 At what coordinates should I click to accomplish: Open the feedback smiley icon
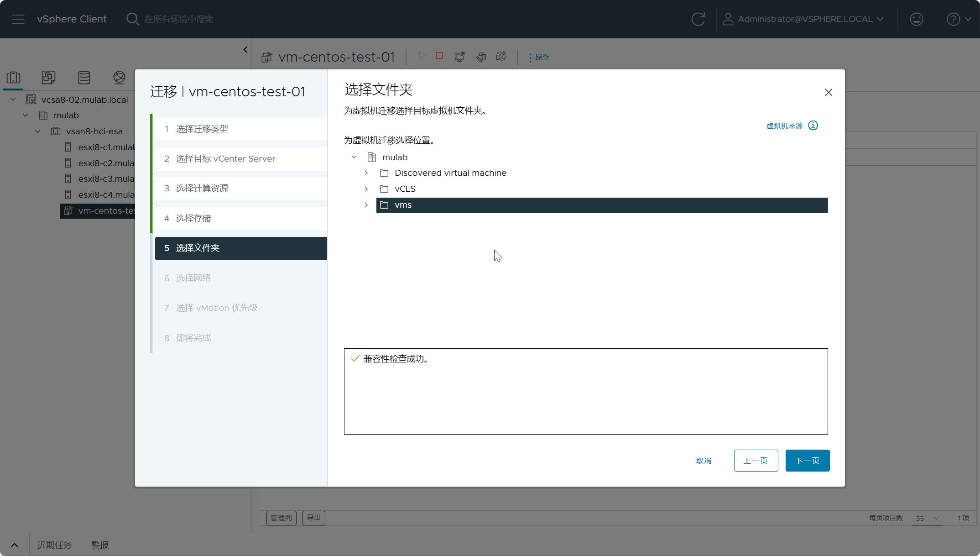(x=917, y=19)
